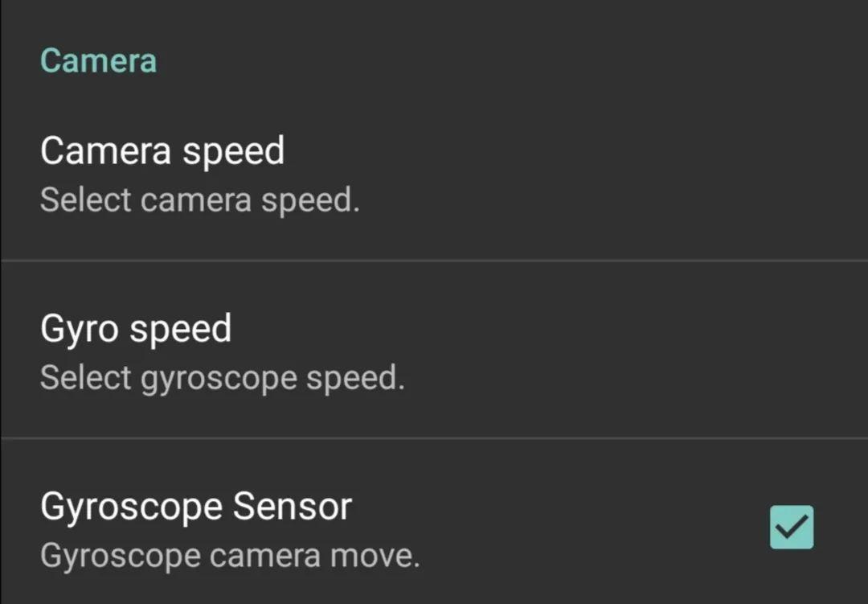Disable gyroscope camera movement via the checkbox
Image resolution: width=868 pixels, height=604 pixels.
tap(791, 527)
